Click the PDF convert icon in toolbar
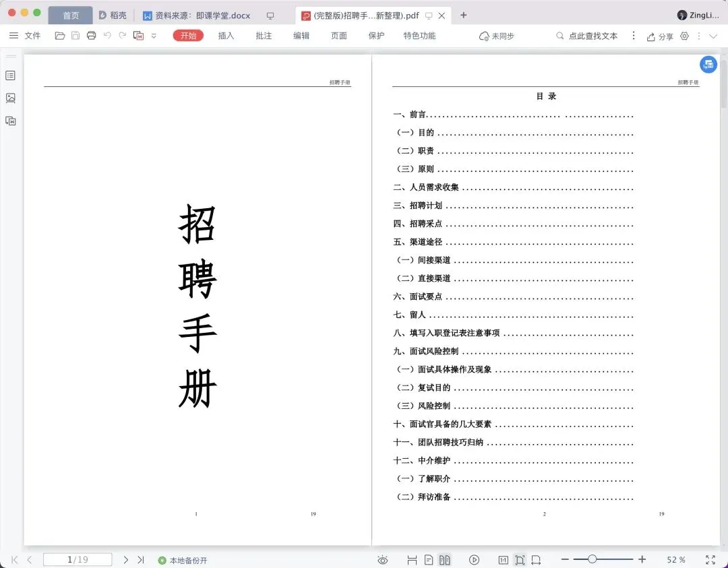Viewport: 728px width, 568px height. (138, 36)
